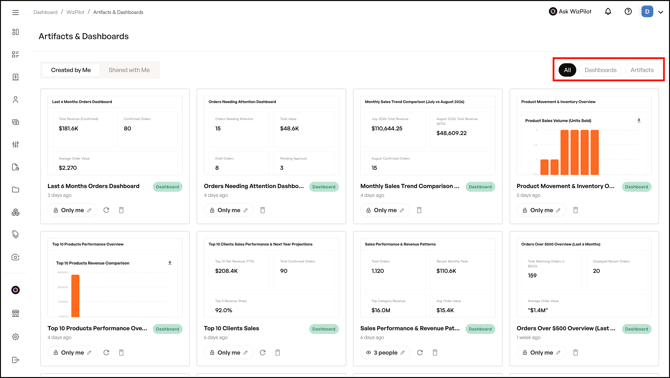The height and width of the screenshot is (378, 670).
Task: Download Product Sales Volume chart
Action: coord(639,120)
